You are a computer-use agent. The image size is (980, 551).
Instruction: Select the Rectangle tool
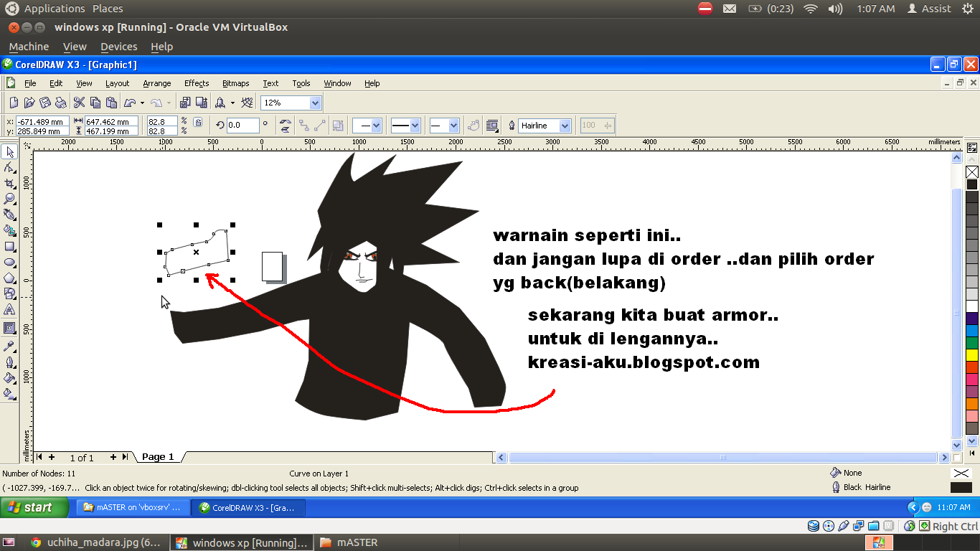(9, 246)
